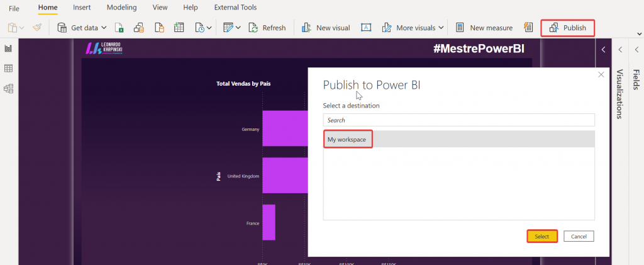Switch to the Data table view icon
Screen dimensions: 644x265
pos(9,68)
